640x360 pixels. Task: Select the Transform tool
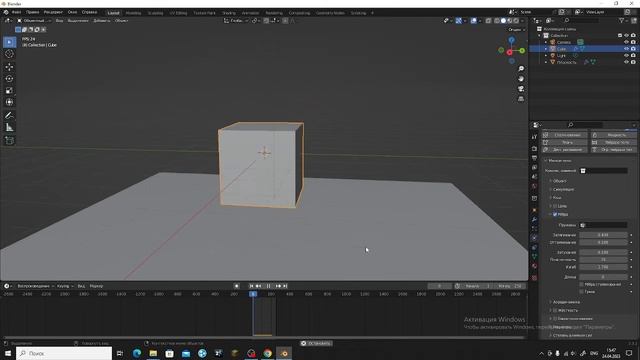(9, 102)
